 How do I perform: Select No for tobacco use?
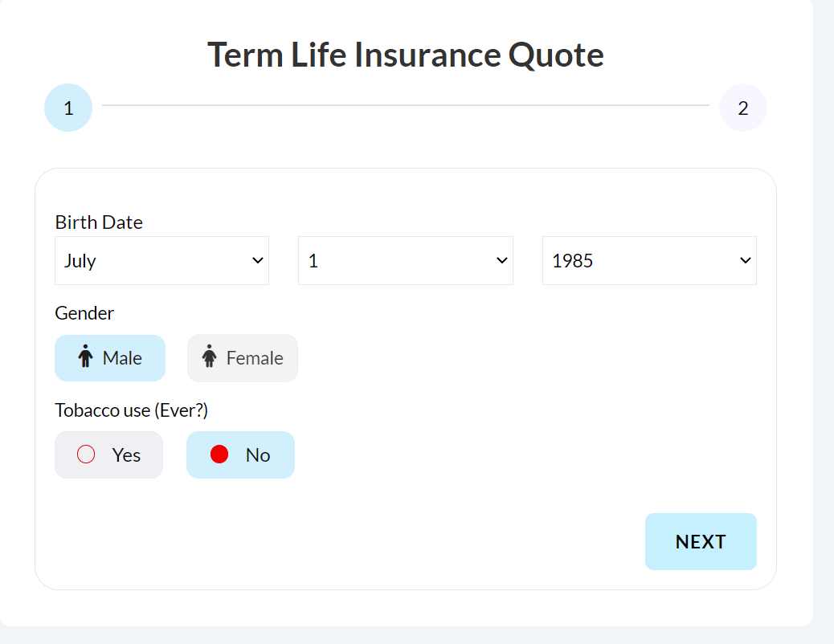240,454
